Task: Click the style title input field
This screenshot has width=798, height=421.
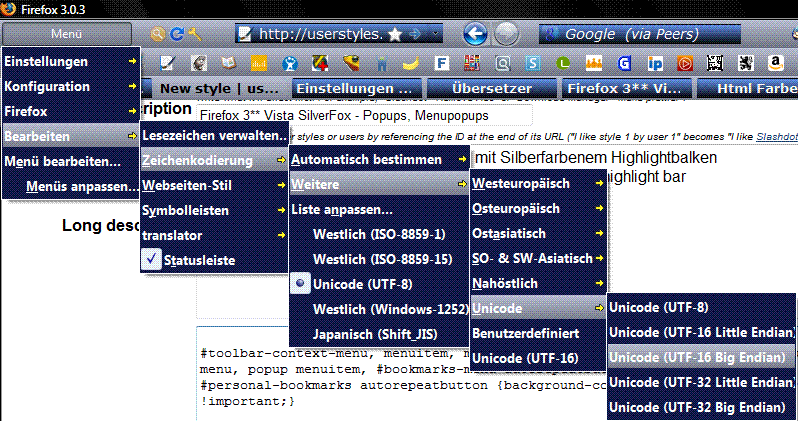Action: [x=364, y=116]
